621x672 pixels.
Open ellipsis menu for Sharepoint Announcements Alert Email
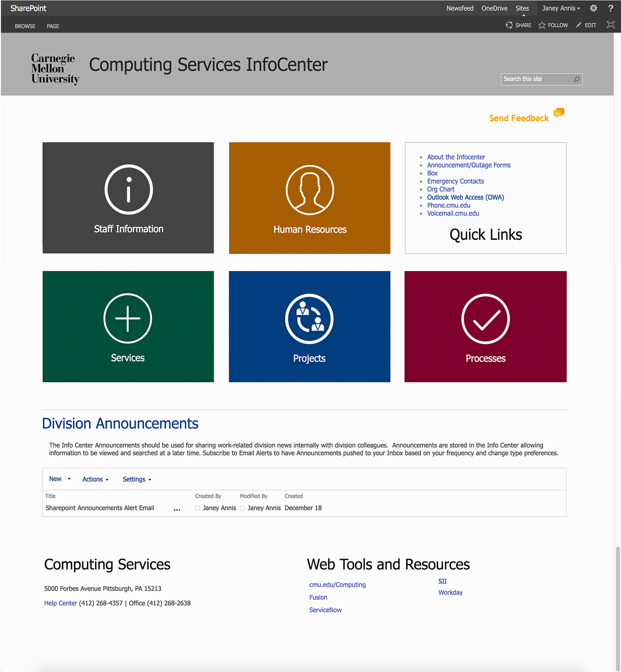click(x=177, y=509)
